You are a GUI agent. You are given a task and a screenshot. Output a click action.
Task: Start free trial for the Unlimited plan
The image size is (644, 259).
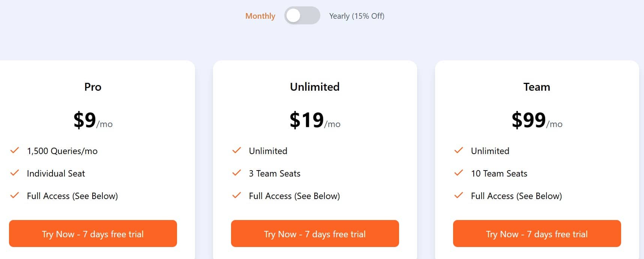coord(315,234)
